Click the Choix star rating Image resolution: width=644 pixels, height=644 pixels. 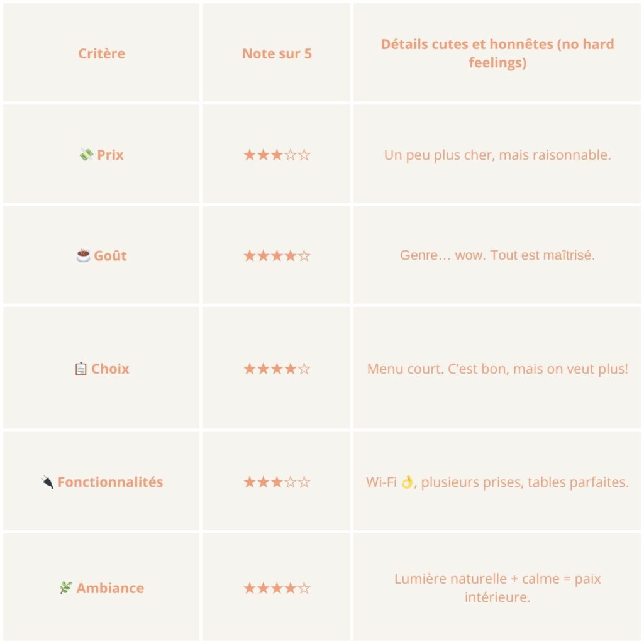[277, 369]
